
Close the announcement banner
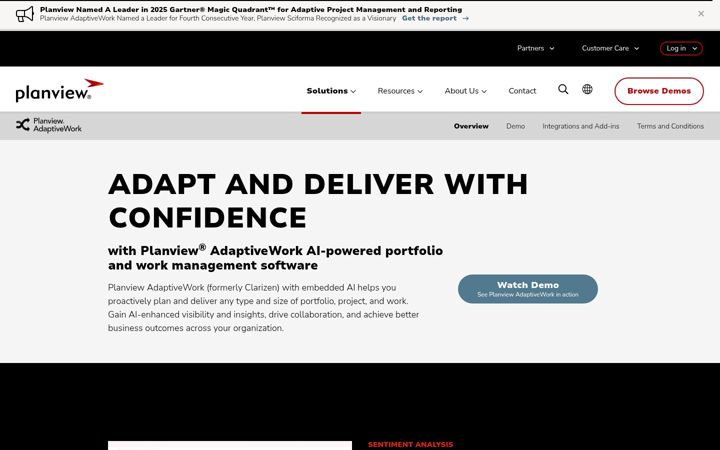[x=701, y=14]
